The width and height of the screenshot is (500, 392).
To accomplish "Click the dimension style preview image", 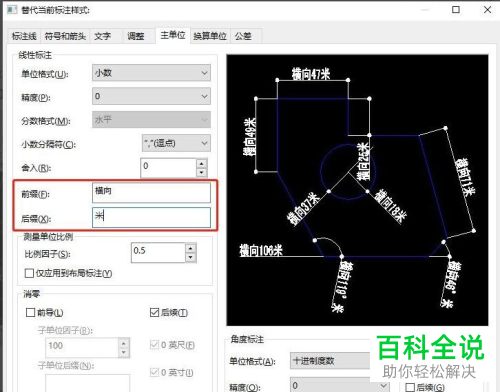I will [357, 190].
